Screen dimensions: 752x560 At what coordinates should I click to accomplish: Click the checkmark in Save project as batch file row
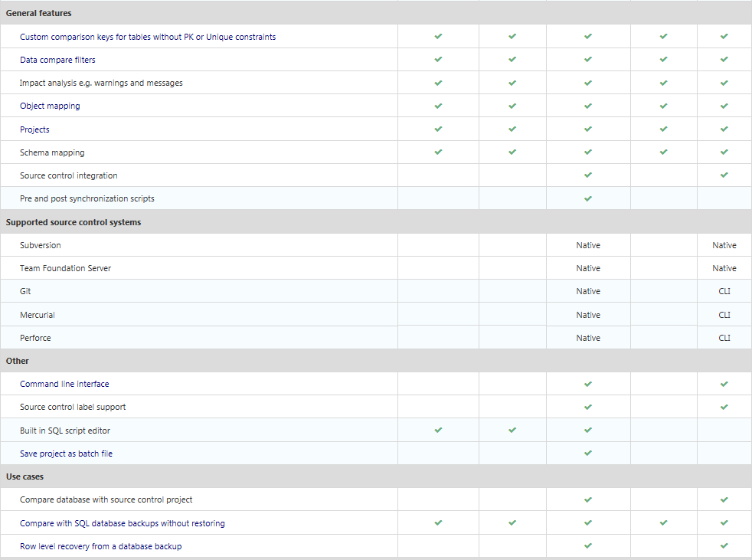tap(587, 454)
